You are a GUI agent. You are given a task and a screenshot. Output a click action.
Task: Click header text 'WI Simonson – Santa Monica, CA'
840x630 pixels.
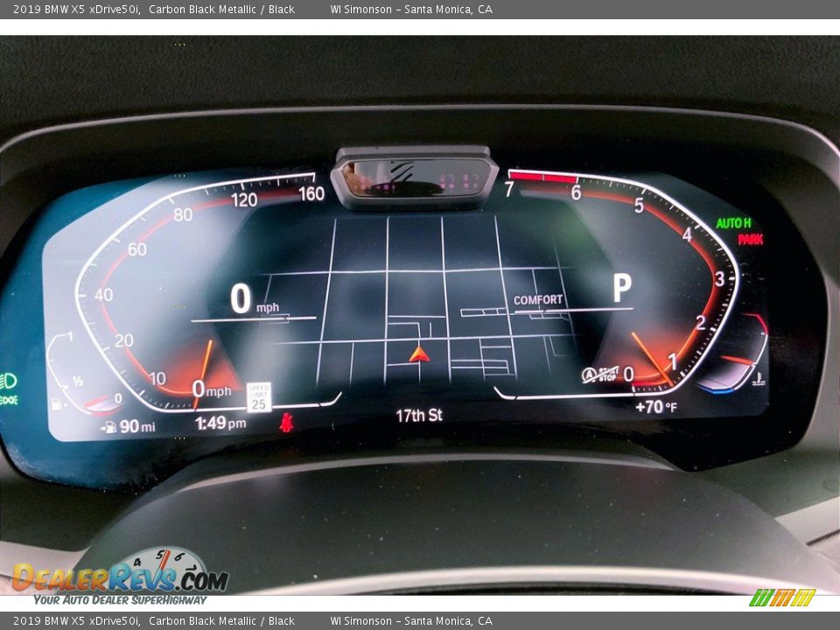pos(411,9)
